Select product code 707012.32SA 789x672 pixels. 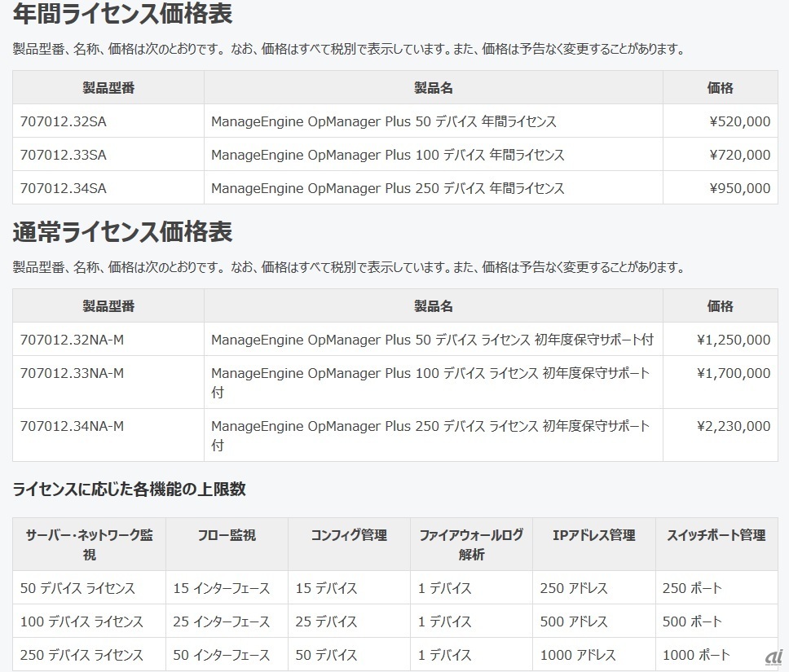64,121
